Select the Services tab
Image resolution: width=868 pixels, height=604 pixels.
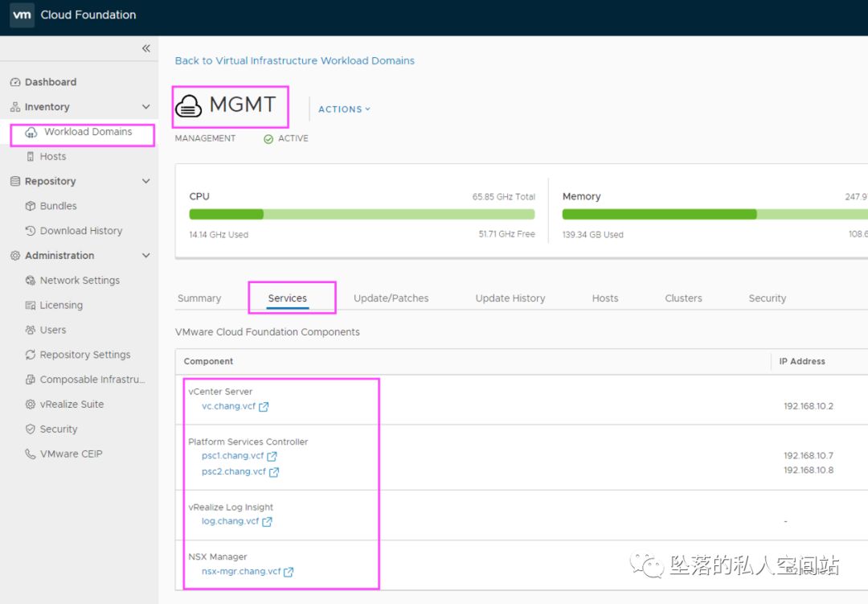[x=287, y=298]
